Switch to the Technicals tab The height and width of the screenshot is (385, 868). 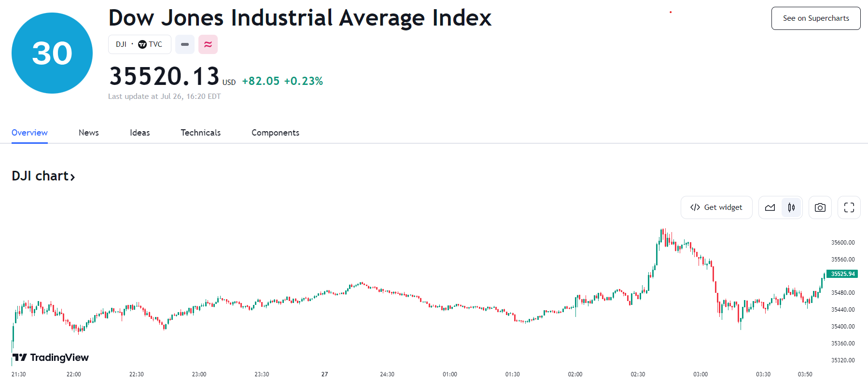click(x=201, y=133)
